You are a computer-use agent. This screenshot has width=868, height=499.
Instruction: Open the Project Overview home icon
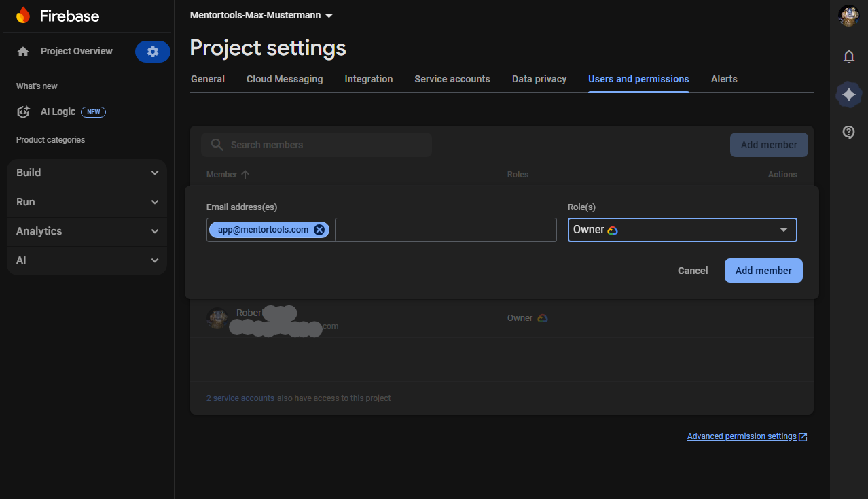pyautogui.click(x=23, y=52)
